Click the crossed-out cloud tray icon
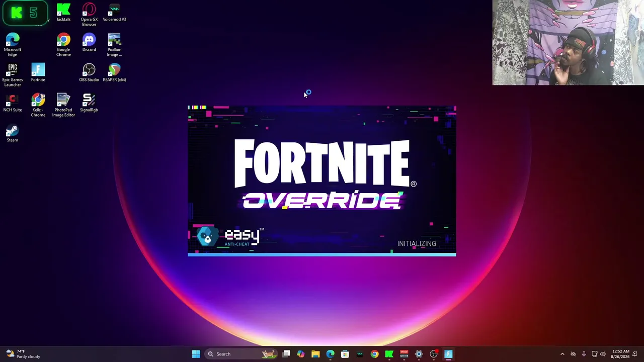This screenshot has height=362, width=644. 573,354
